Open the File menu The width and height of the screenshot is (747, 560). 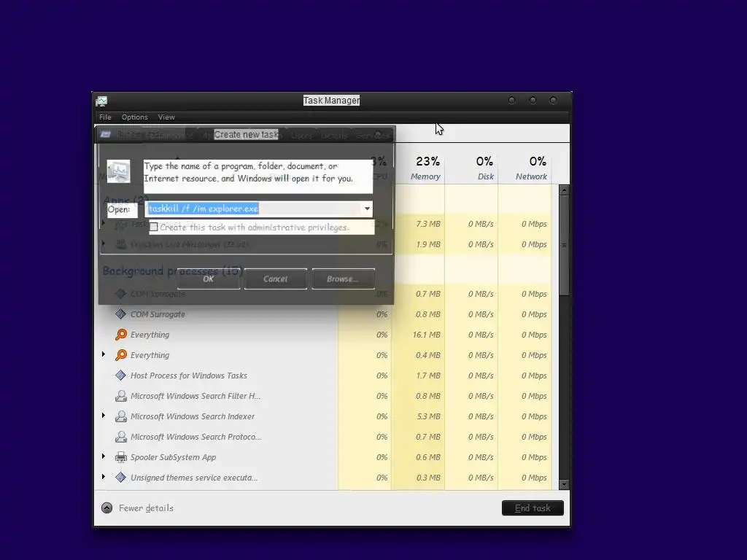pos(105,117)
